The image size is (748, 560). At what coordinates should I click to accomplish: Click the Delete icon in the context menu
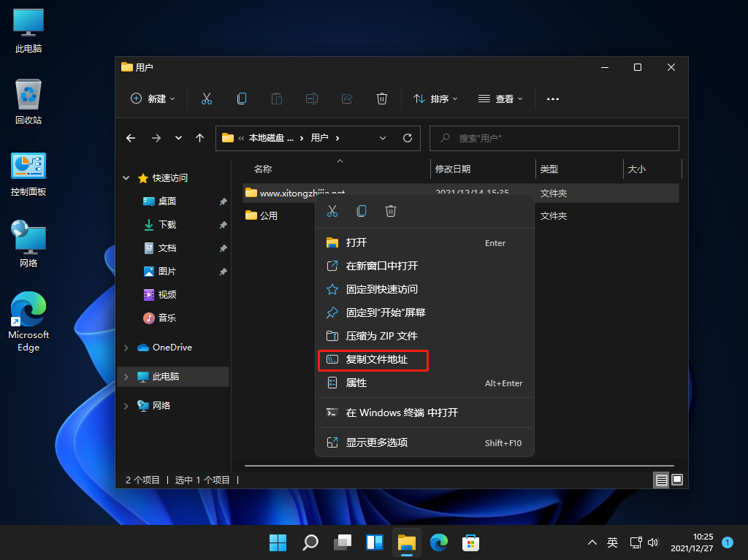(391, 211)
